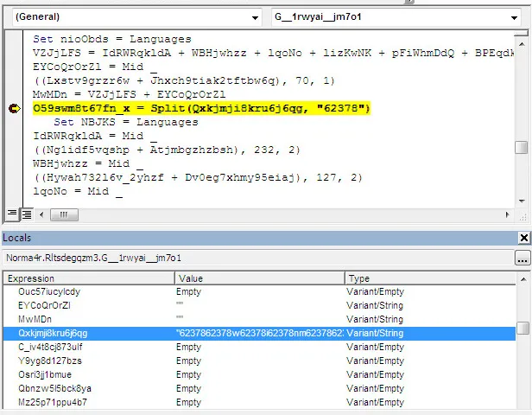Select the Qxkjmji8kru6j6qg variable row
Screen dimensions: 532x415
pyautogui.click(x=259, y=333)
